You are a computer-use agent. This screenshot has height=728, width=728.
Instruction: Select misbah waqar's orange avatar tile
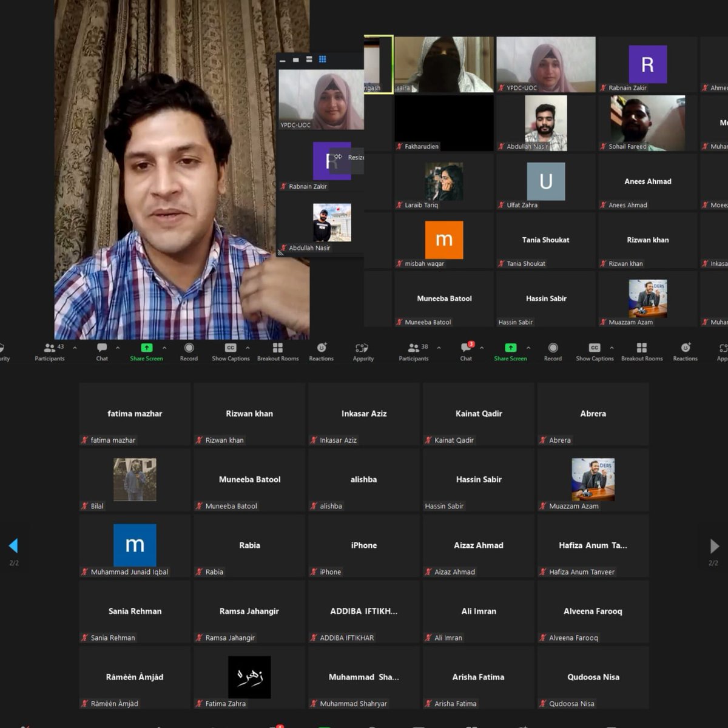point(444,240)
